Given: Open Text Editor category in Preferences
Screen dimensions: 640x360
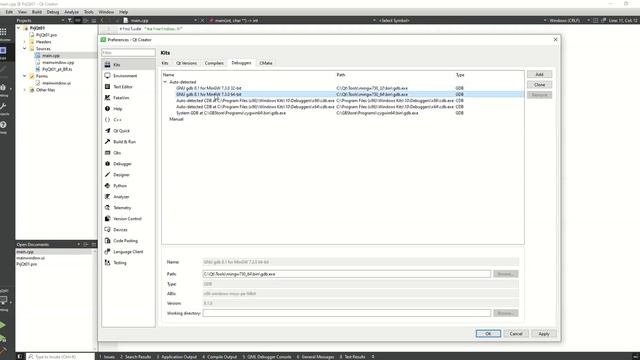Looking at the screenshot, I should (x=128, y=87).
